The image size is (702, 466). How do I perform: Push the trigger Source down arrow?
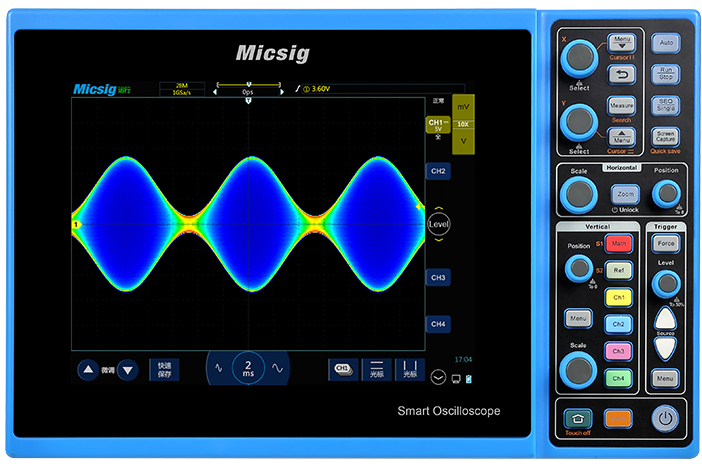point(666,348)
